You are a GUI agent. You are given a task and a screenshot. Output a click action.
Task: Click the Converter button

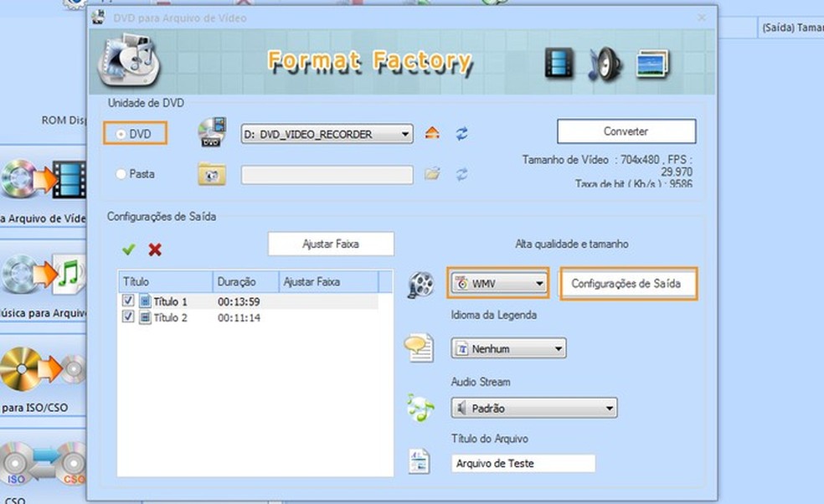click(626, 131)
